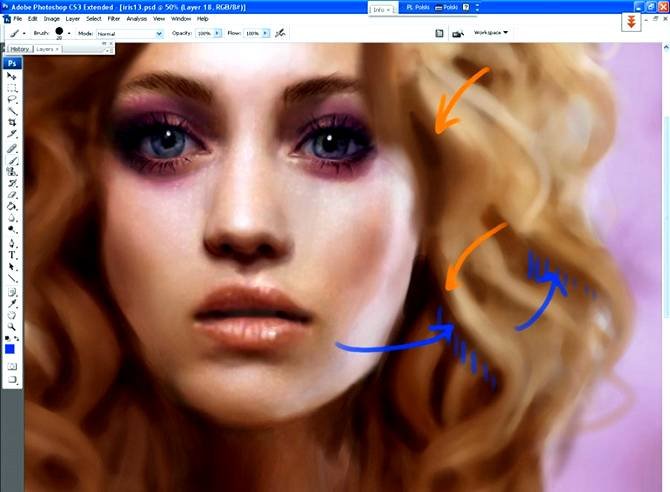Open the Workspace dropdown menu
670x492 pixels.
[491, 33]
